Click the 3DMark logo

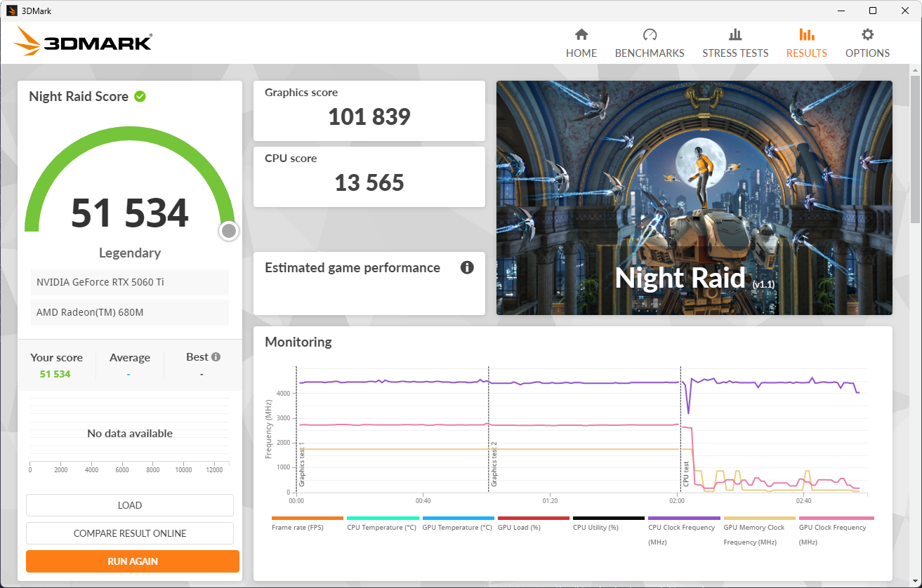coord(83,42)
